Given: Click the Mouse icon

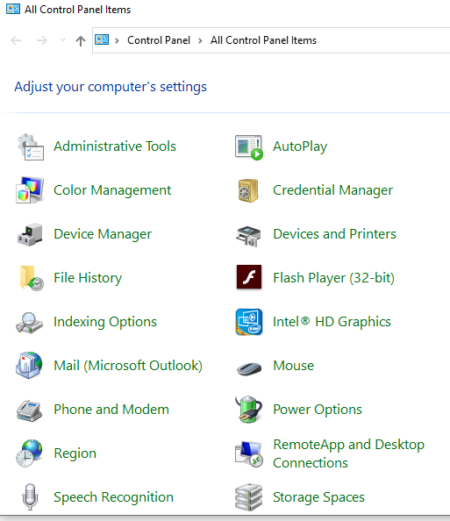Looking at the screenshot, I should 249,368.
